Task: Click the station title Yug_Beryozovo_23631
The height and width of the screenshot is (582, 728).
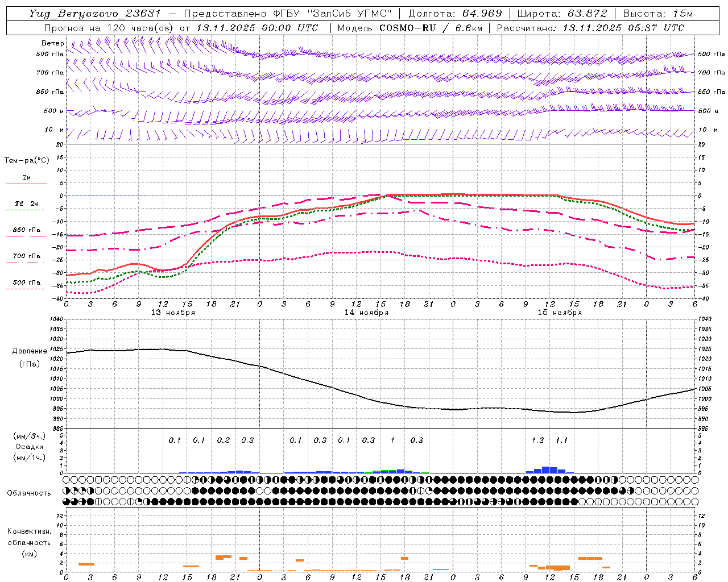Action: tap(95, 14)
